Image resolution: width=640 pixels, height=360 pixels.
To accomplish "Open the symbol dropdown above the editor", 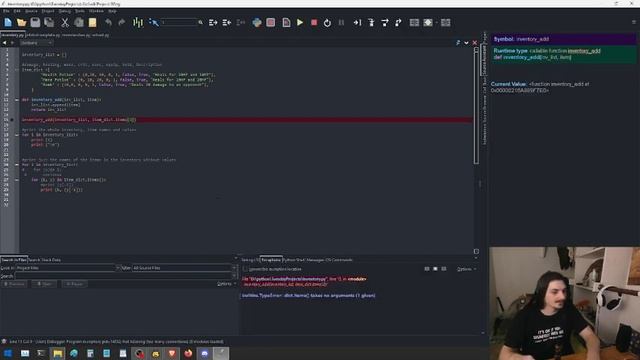I will (x=36, y=42).
